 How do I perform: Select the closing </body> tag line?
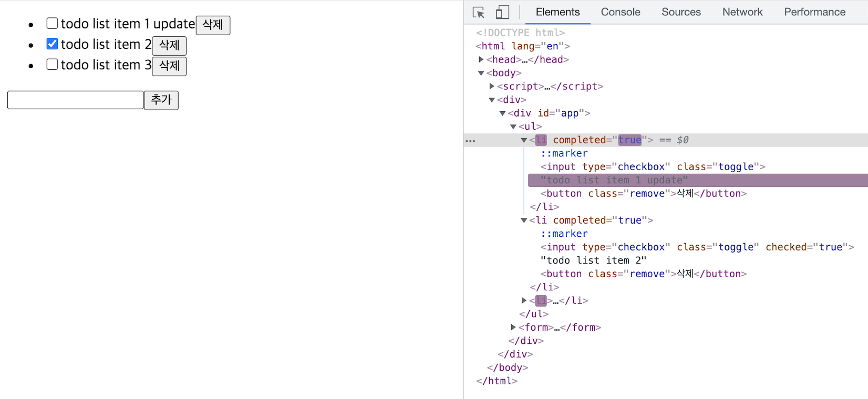508,367
